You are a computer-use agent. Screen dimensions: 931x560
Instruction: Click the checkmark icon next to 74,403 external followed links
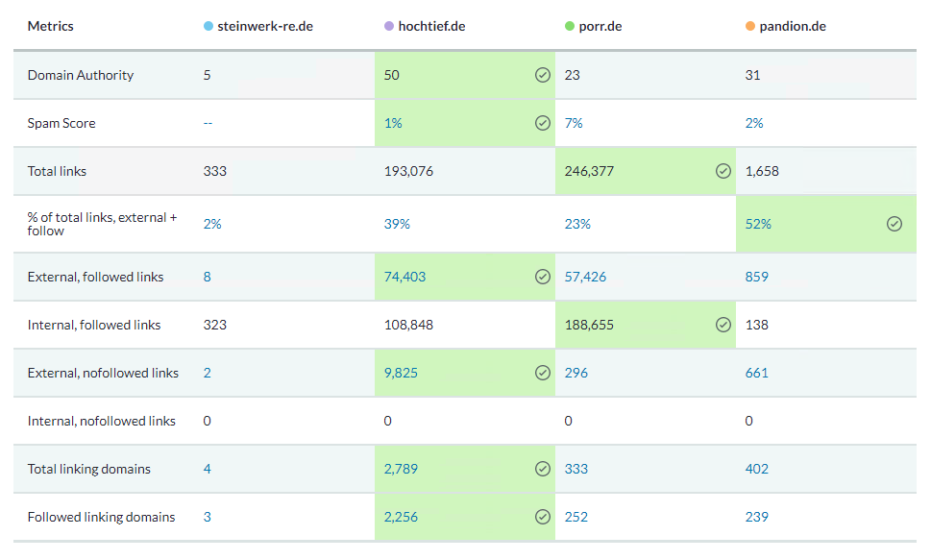coord(543,277)
